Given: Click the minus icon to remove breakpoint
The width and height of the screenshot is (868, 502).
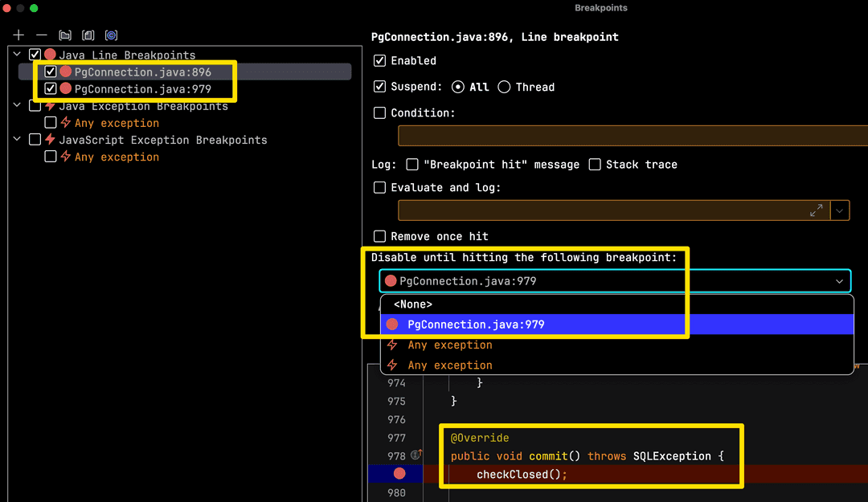Looking at the screenshot, I should point(42,35).
